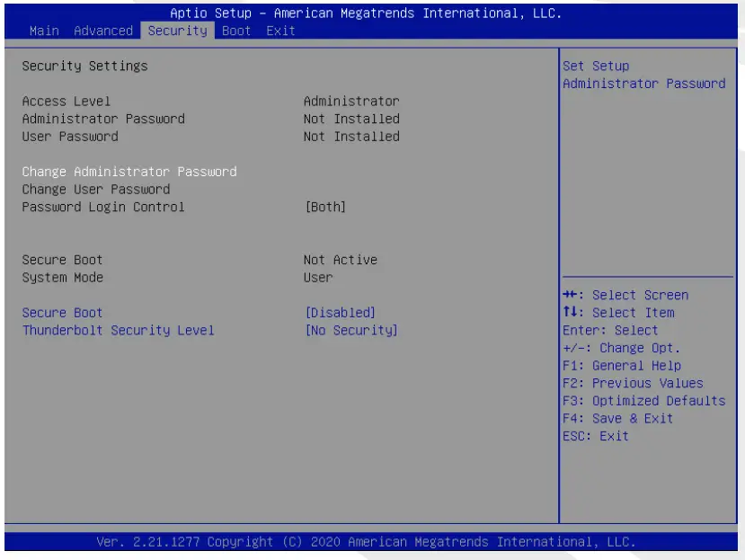Open the Exit tab

click(280, 31)
